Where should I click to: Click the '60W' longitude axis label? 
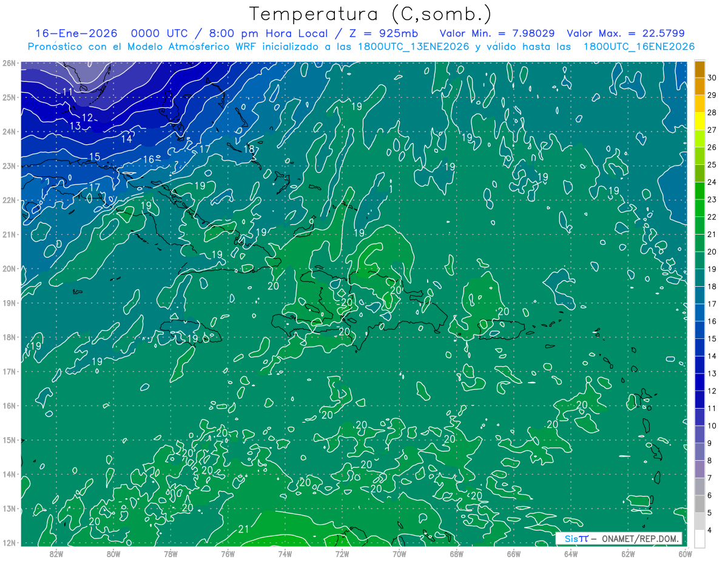pyautogui.click(x=686, y=554)
